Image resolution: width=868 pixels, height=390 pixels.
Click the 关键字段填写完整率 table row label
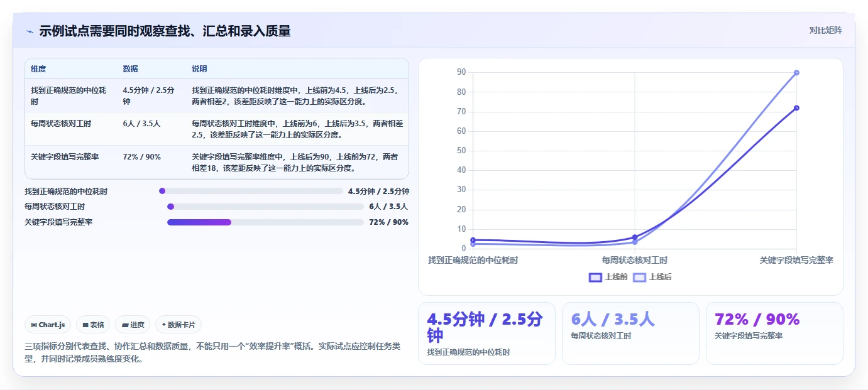click(65, 157)
